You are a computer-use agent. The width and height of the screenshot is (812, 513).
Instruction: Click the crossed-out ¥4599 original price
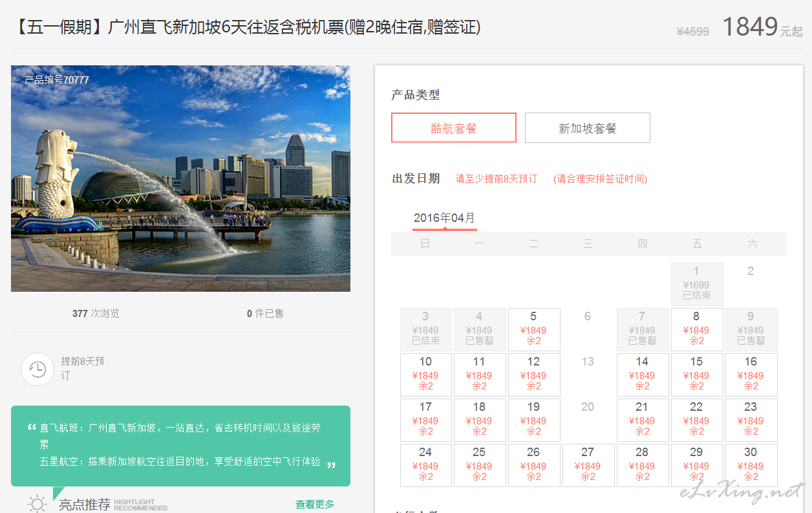pos(692,31)
